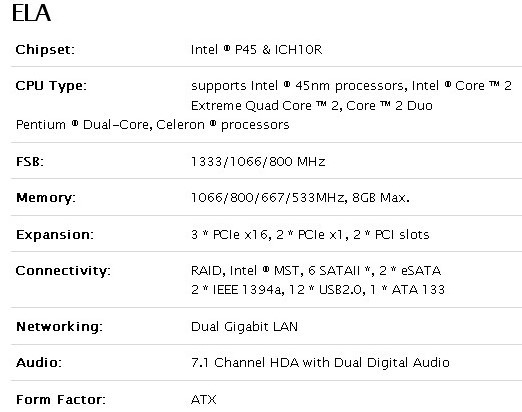
Task: Select the Memory label
Action: click(x=46, y=198)
